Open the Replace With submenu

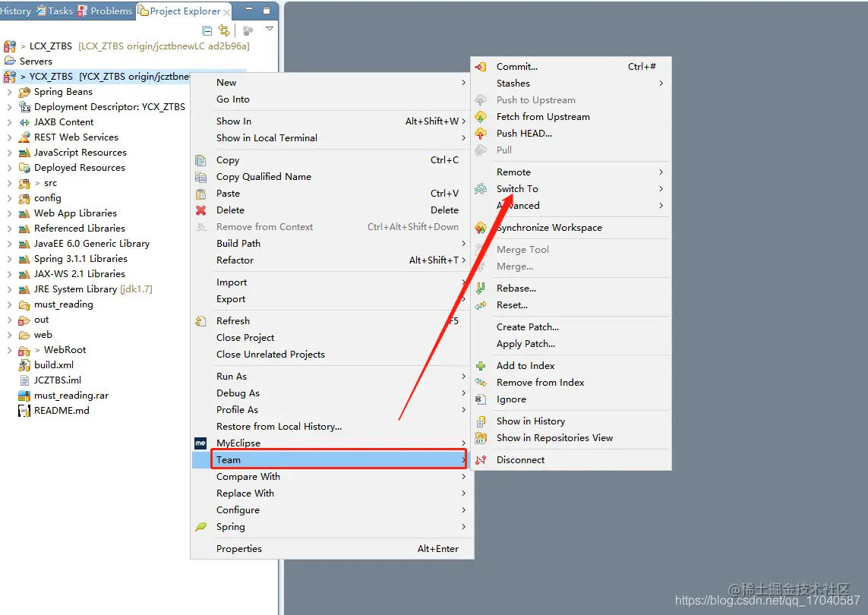tap(330, 494)
